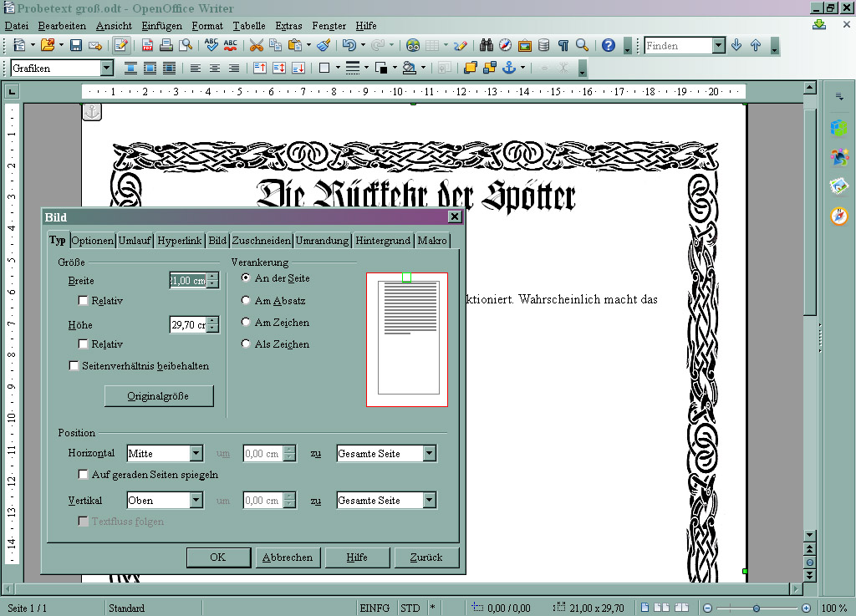Click the Originalgröße button
Image resolution: width=856 pixels, height=616 pixels.
pos(159,395)
